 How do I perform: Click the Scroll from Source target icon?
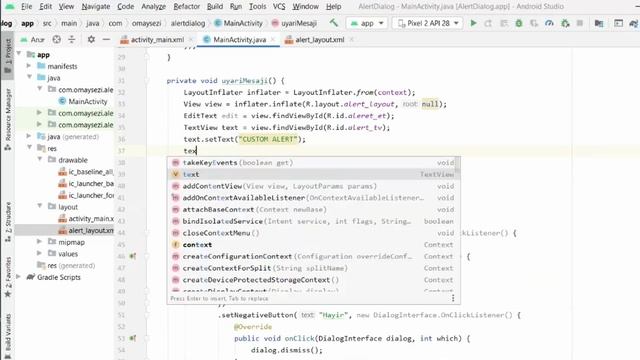click(x=57, y=40)
